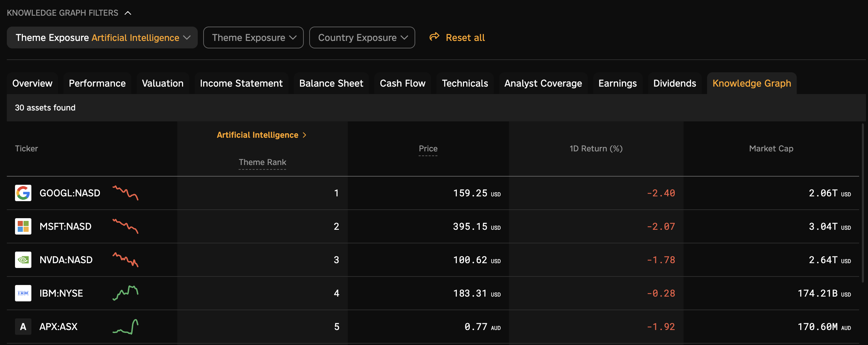
Task: Collapse the Knowledge Graph Filters section
Action: point(128,13)
